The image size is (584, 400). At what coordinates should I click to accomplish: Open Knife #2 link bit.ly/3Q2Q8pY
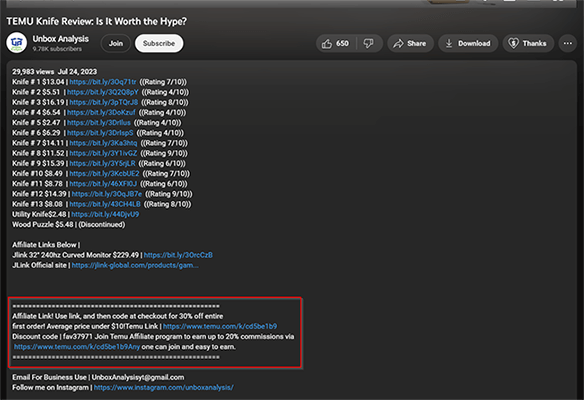click(x=103, y=92)
